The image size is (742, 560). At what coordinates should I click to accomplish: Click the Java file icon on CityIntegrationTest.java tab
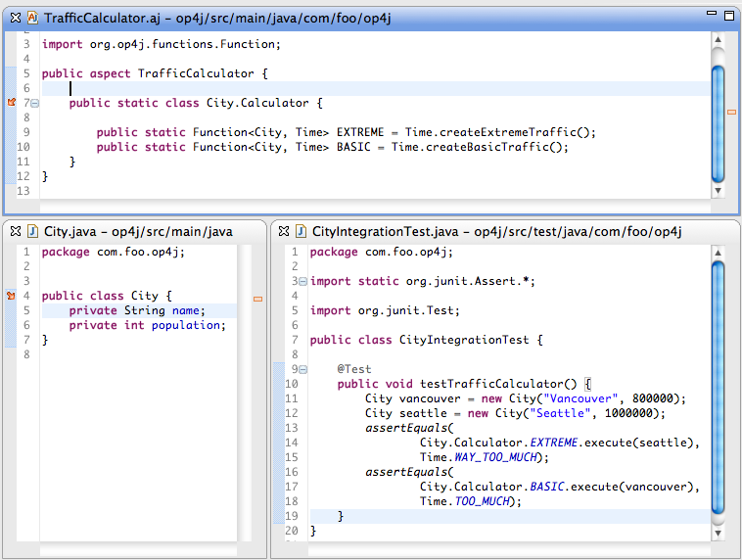pyautogui.click(x=301, y=231)
